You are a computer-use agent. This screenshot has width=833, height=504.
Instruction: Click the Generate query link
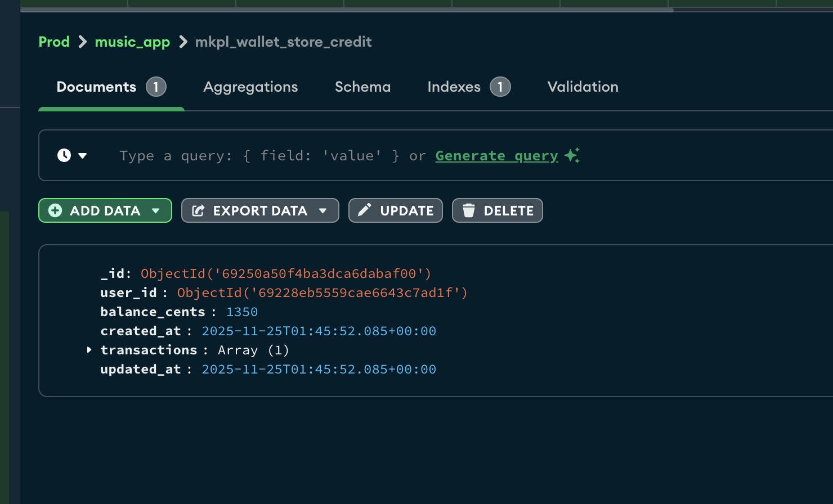coord(496,156)
